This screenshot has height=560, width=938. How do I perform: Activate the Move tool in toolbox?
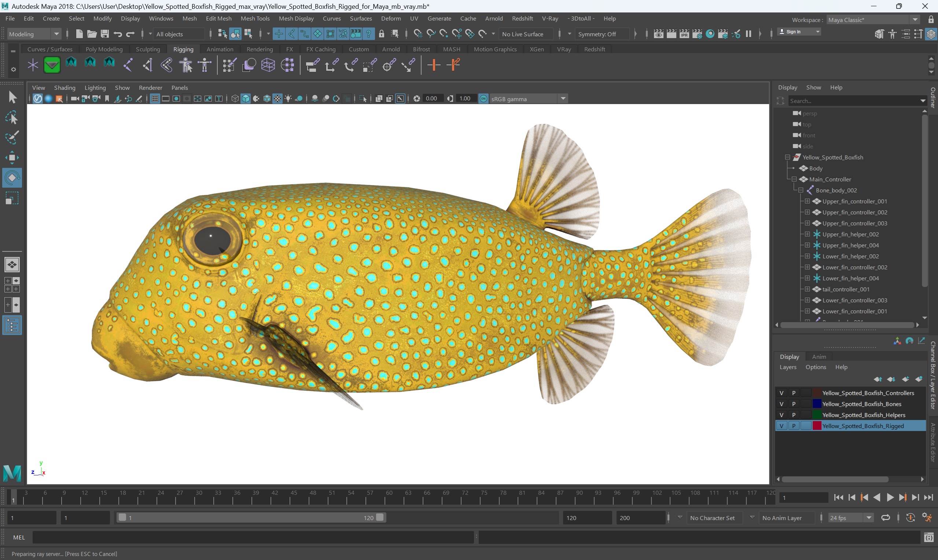click(x=12, y=158)
